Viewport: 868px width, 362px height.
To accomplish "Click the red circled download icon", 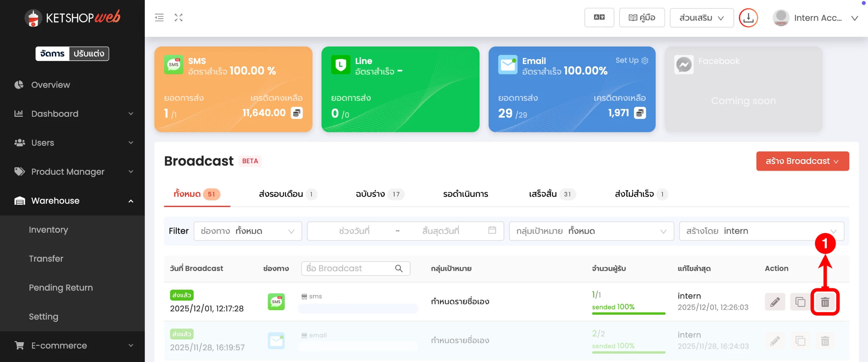I will 748,18.
